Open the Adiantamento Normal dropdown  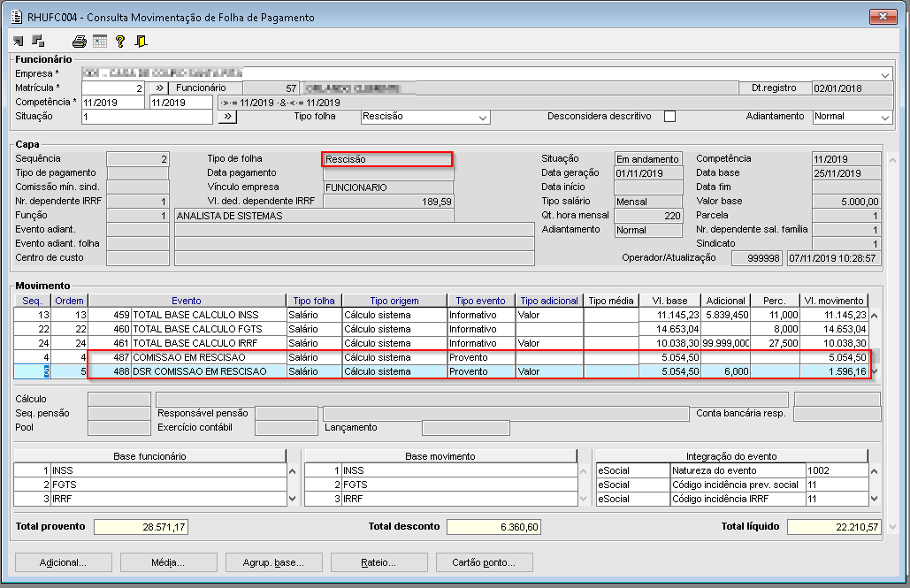tap(883, 117)
